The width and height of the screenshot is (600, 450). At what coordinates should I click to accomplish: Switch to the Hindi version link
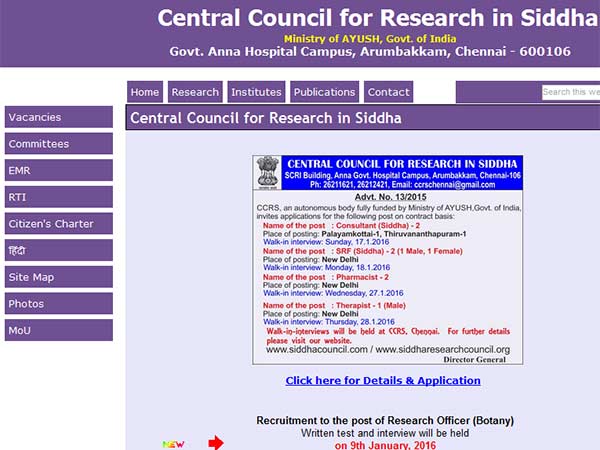pos(58,250)
